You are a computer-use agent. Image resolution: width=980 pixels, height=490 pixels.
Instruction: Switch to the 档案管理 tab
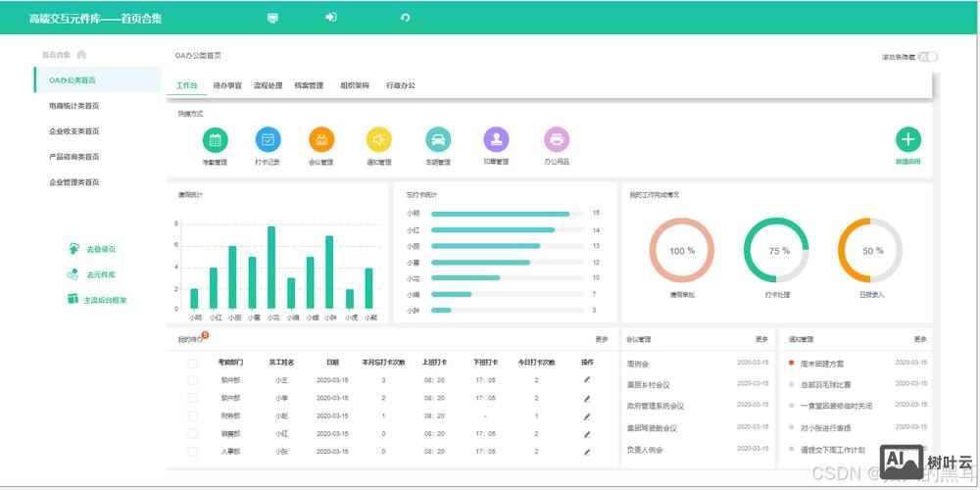[309, 85]
